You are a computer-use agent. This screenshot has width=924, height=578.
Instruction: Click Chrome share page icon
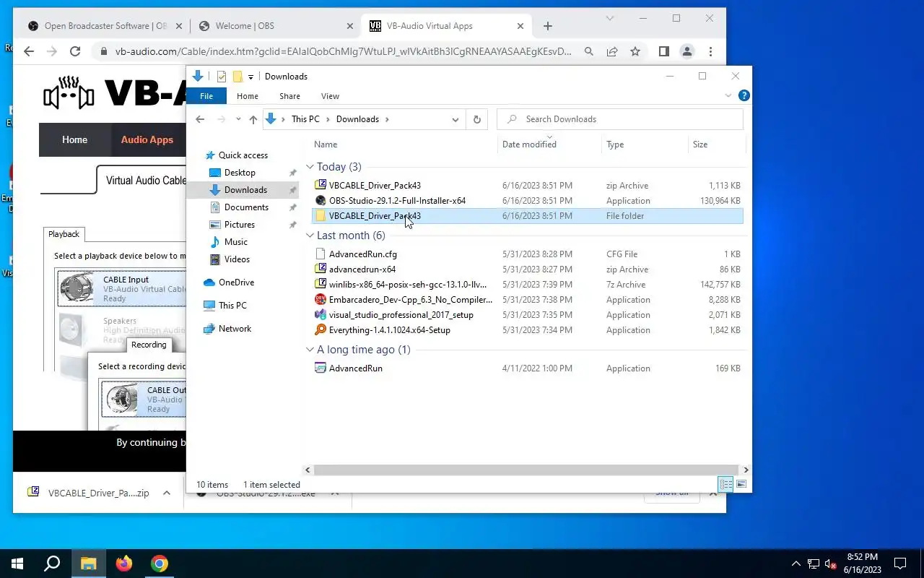pos(612,51)
